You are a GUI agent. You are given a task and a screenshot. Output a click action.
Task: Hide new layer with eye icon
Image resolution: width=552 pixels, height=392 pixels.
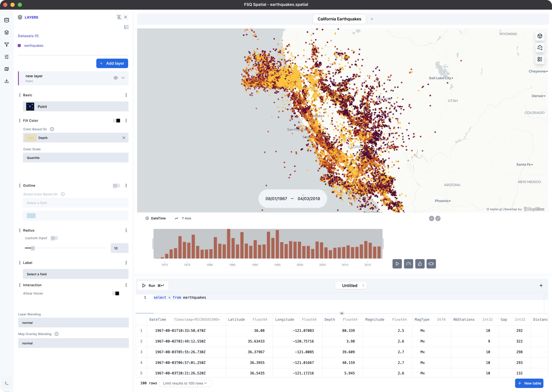pyautogui.click(x=116, y=78)
